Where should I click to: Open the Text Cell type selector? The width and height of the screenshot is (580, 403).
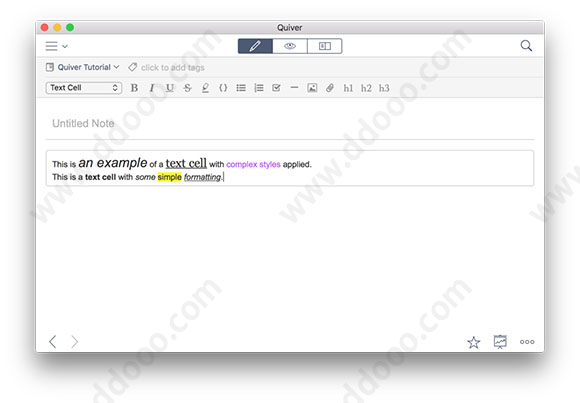[x=84, y=88]
